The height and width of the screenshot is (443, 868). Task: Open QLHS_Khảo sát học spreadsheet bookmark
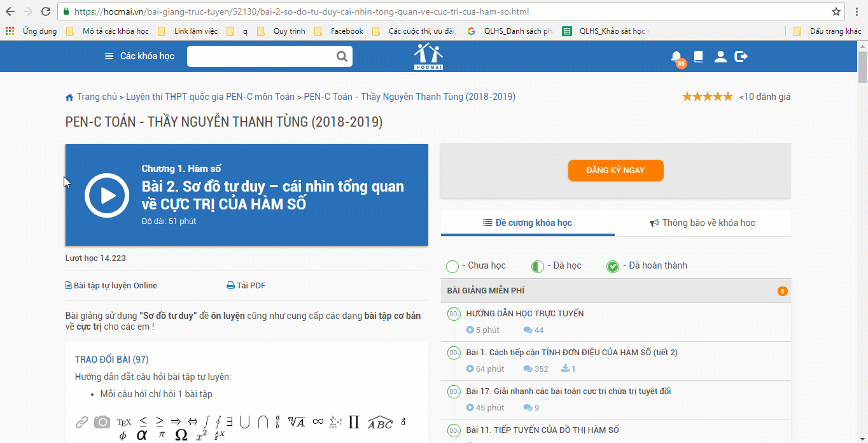(605, 31)
